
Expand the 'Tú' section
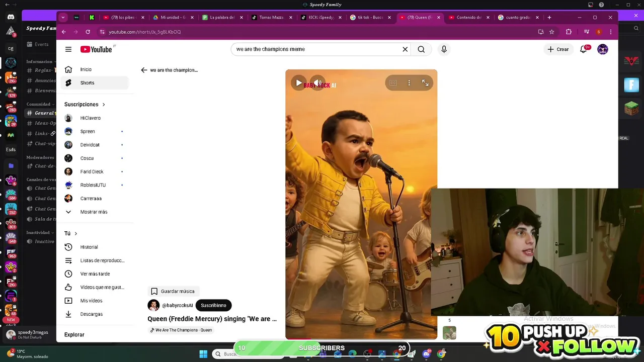(x=71, y=233)
